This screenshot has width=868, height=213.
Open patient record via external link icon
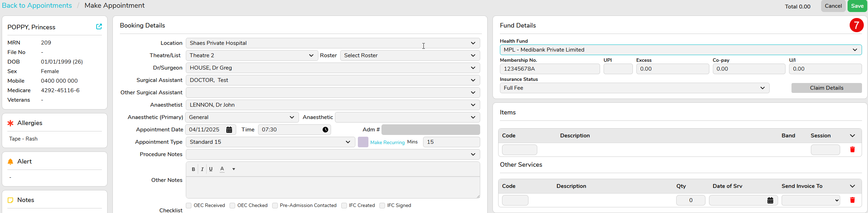pos(99,27)
